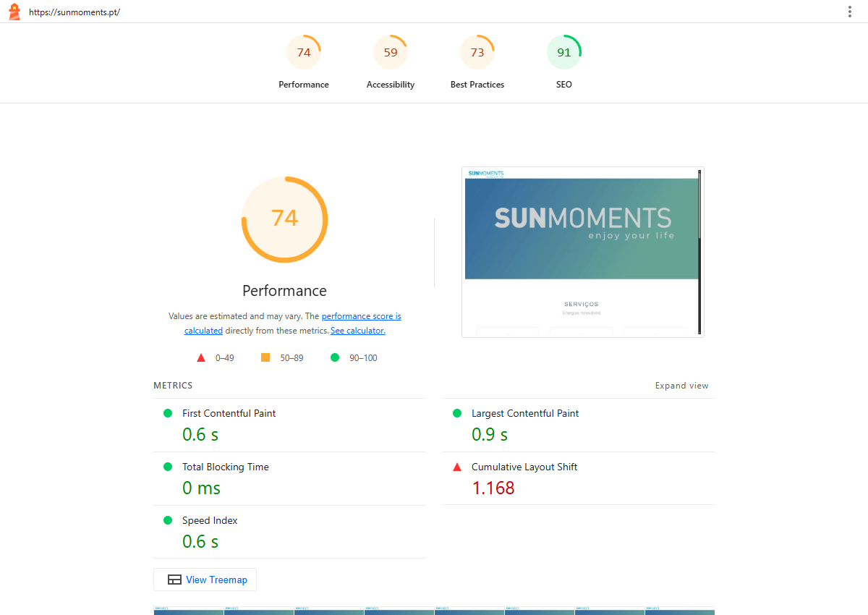Toggle the Expand view metrics option

click(682, 386)
